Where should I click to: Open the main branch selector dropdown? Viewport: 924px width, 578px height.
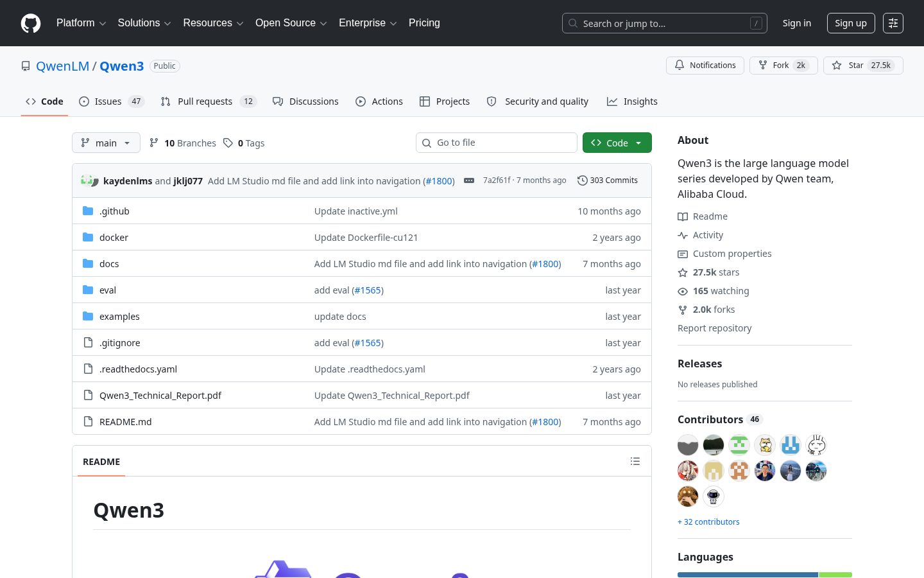tap(106, 143)
